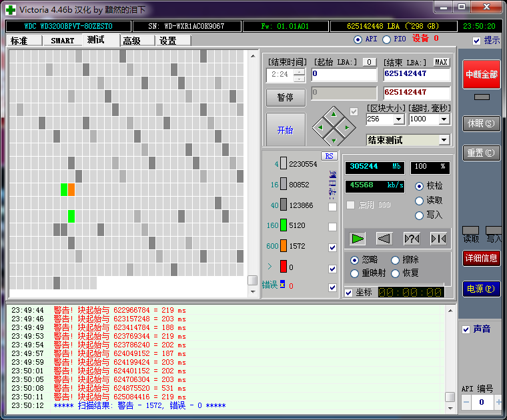The width and height of the screenshot is (507, 420).
Task: Click the green 160 ms block swatch
Action: click(x=284, y=225)
